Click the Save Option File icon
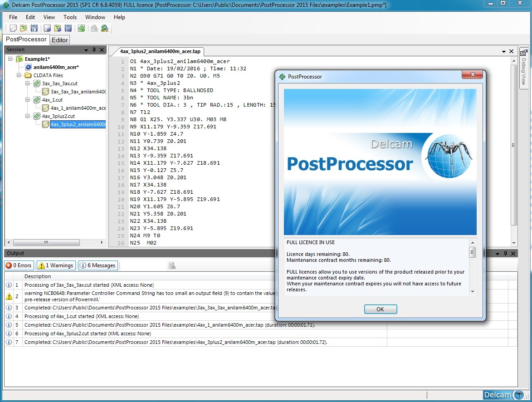 (68, 28)
